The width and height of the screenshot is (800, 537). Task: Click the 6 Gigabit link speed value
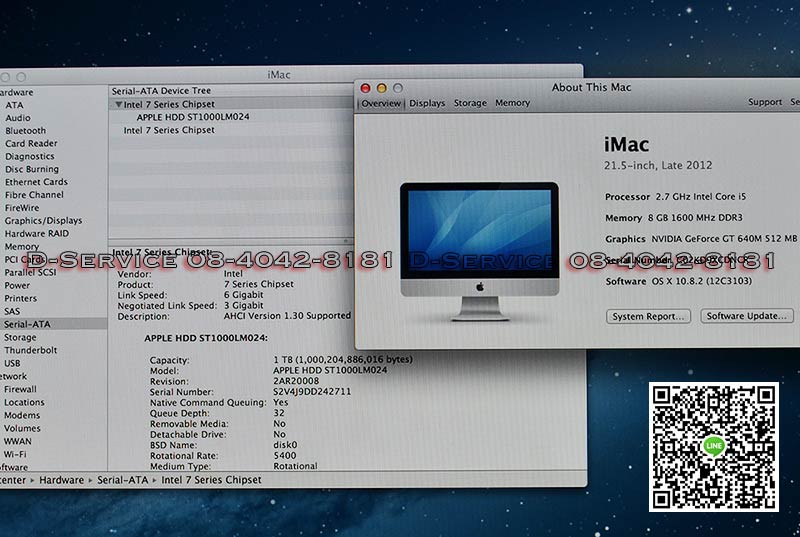pos(243,295)
